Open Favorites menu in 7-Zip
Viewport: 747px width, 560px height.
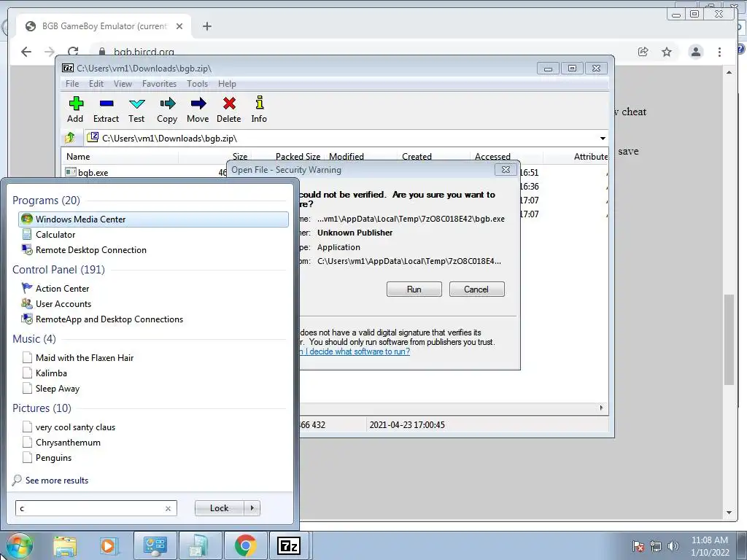pyautogui.click(x=159, y=84)
